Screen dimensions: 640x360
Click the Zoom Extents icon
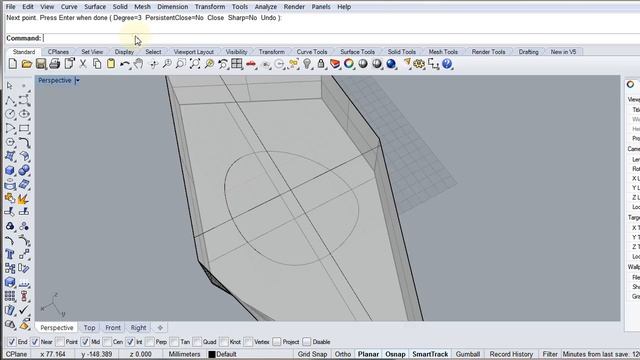(x=195, y=64)
